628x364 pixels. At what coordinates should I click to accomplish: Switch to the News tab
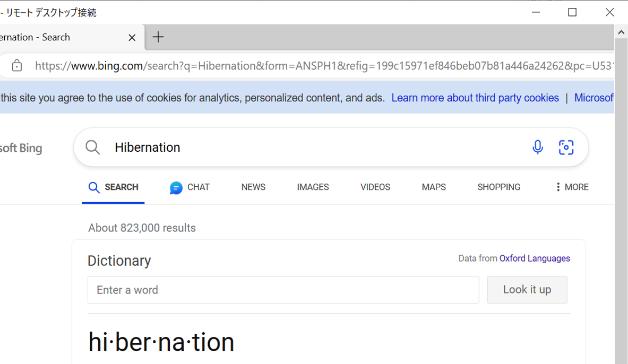click(253, 187)
